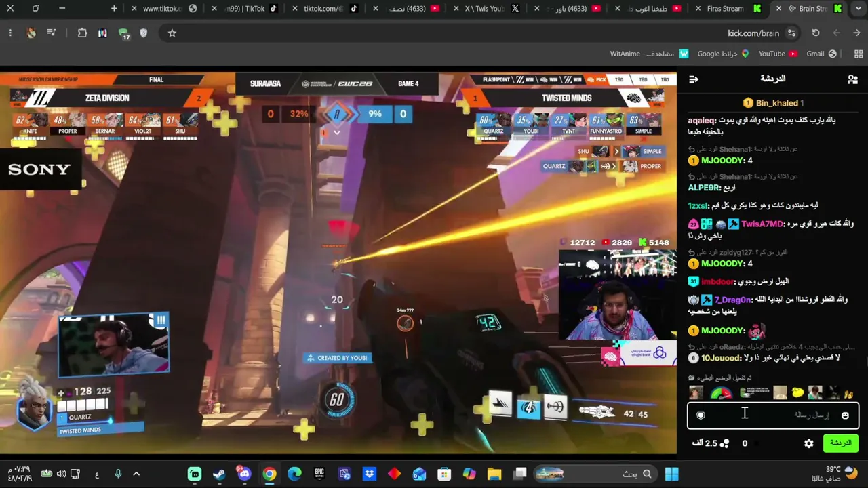Open chat settings gear icon
Image resolution: width=868 pixels, height=488 pixels.
click(x=809, y=443)
